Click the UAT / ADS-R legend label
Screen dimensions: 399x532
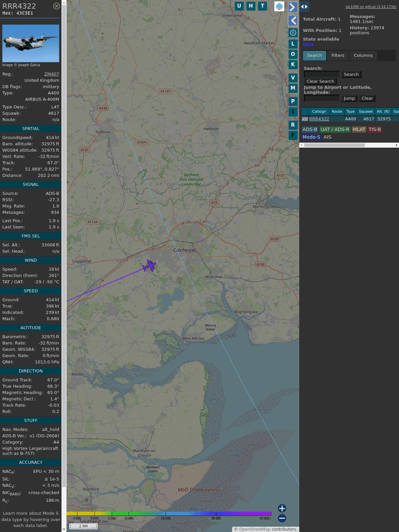click(x=335, y=130)
